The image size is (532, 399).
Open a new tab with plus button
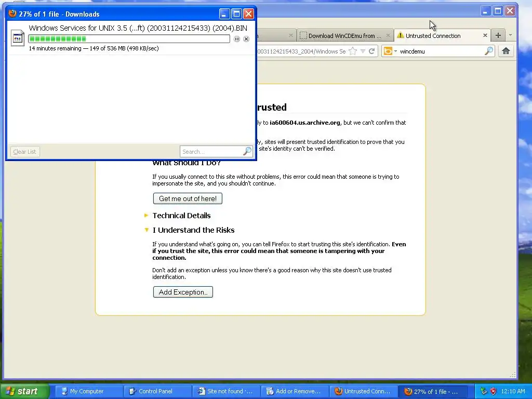[498, 35]
